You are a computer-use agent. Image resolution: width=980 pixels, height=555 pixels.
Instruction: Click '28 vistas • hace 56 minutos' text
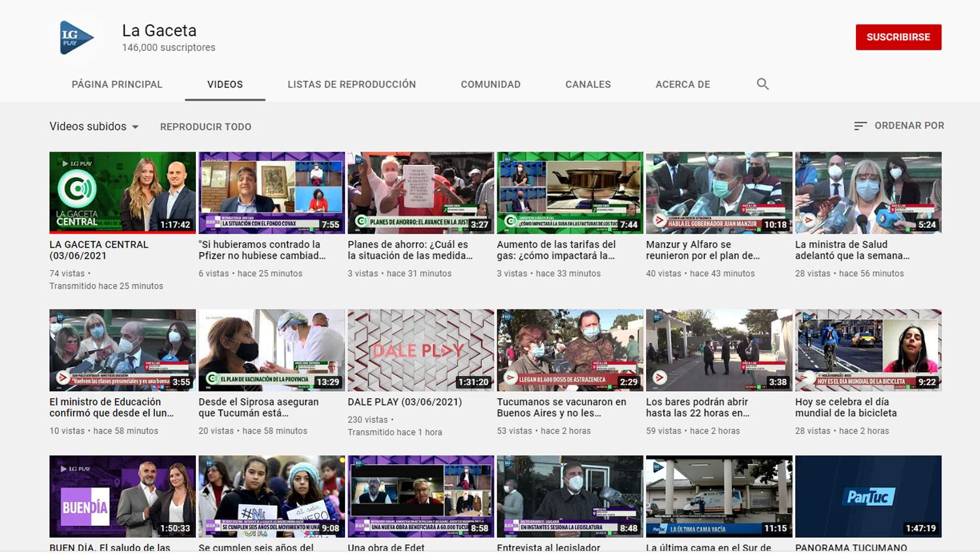click(849, 274)
